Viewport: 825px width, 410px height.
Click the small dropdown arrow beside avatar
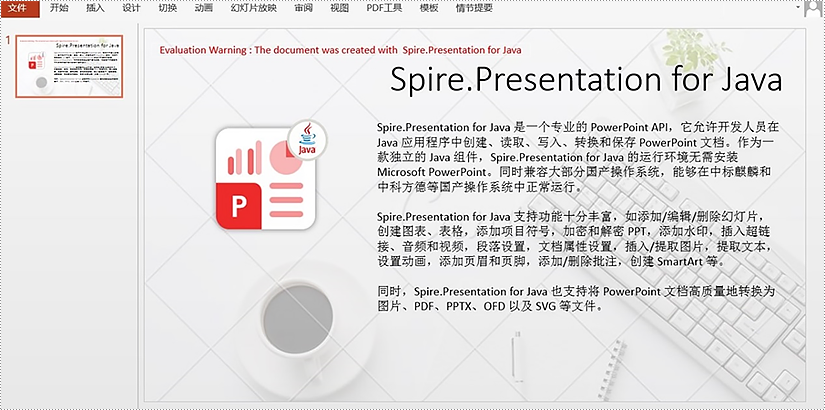coord(798,7)
